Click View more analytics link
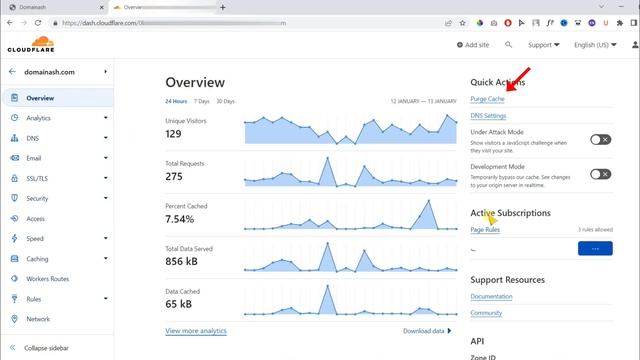 (196, 331)
